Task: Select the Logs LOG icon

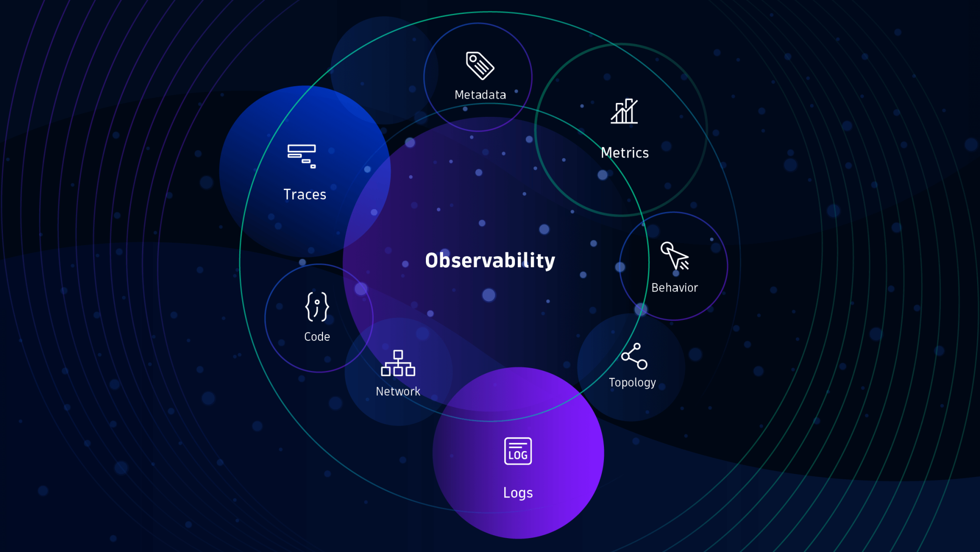Action: (519, 452)
